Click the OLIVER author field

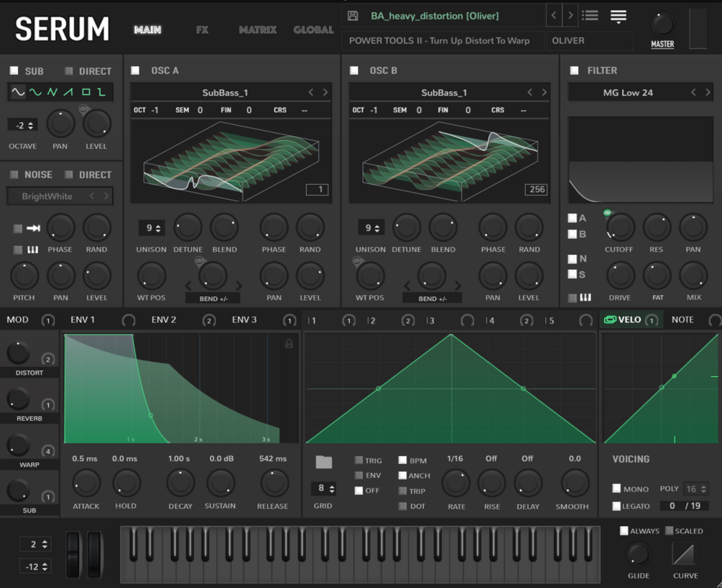(589, 41)
